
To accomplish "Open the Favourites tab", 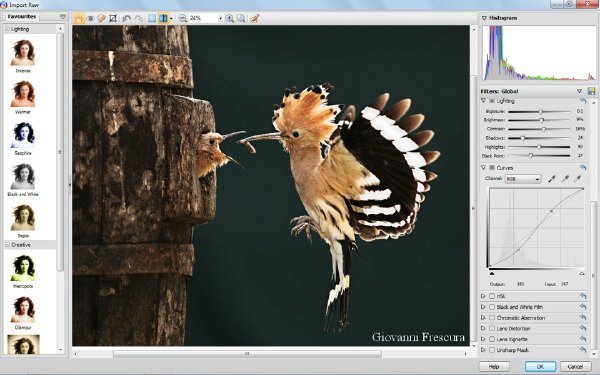I will coord(22,16).
